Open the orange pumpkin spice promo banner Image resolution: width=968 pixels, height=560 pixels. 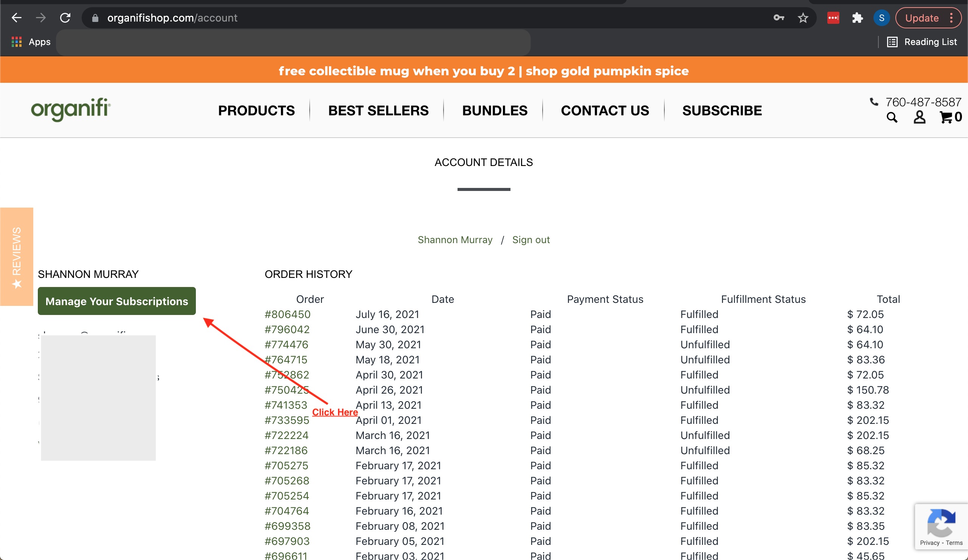[484, 71]
